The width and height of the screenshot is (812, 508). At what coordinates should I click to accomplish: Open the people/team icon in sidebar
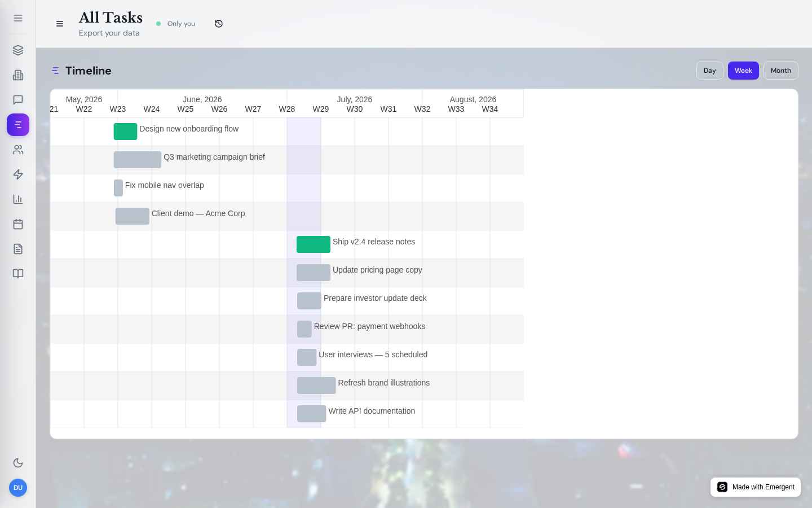pyautogui.click(x=18, y=150)
